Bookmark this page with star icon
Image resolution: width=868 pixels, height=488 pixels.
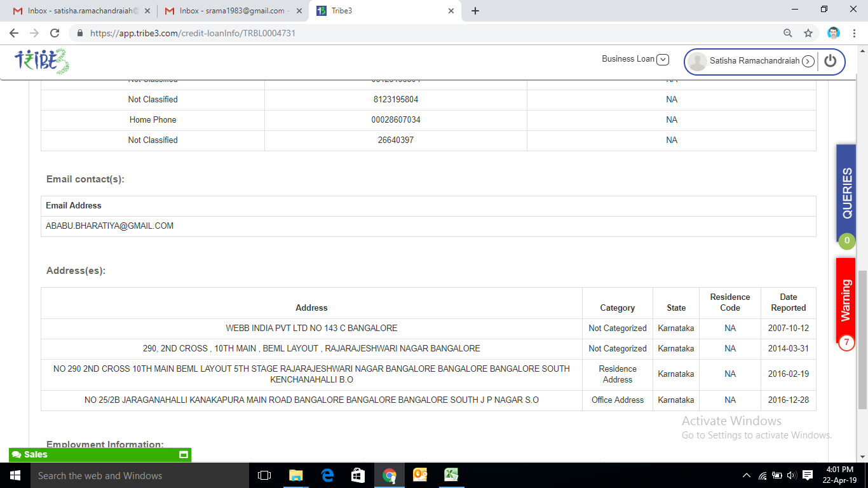[x=808, y=33]
